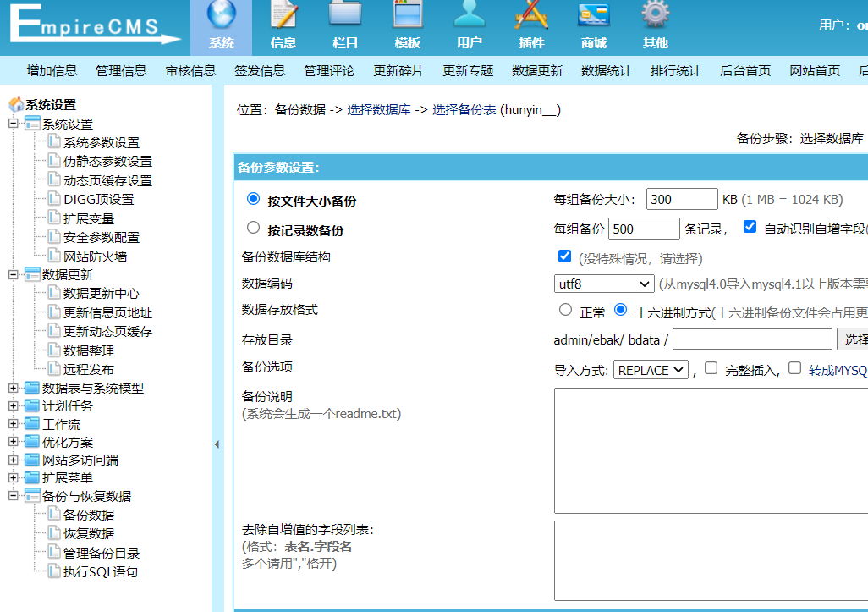Image resolution: width=868 pixels, height=612 pixels.
Task: Open the utf8 数据编码 dropdown
Action: coord(604,284)
